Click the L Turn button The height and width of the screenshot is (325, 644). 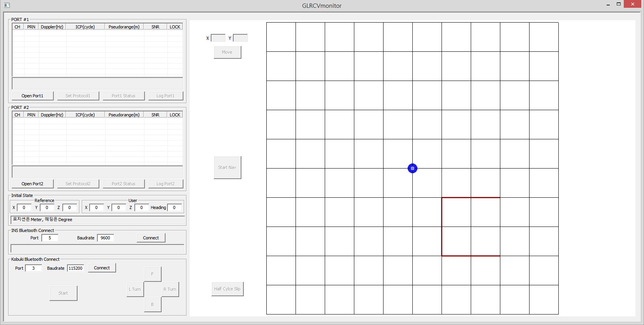[135, 289]
